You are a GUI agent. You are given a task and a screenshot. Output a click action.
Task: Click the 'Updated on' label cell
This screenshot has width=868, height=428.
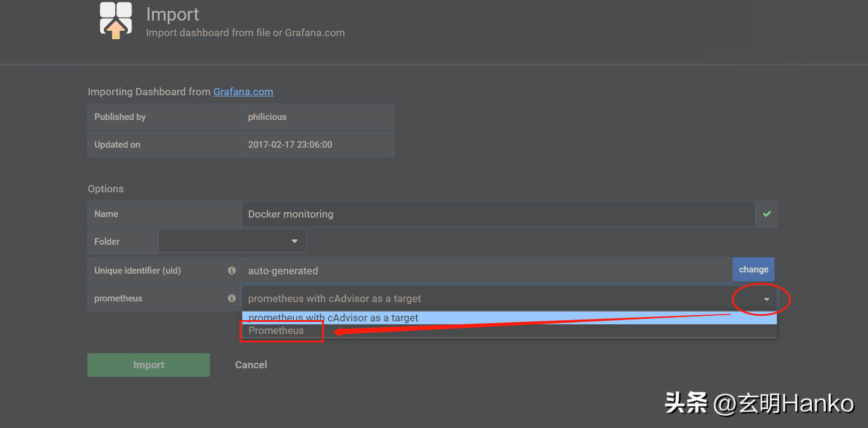[x=165, y=145]
